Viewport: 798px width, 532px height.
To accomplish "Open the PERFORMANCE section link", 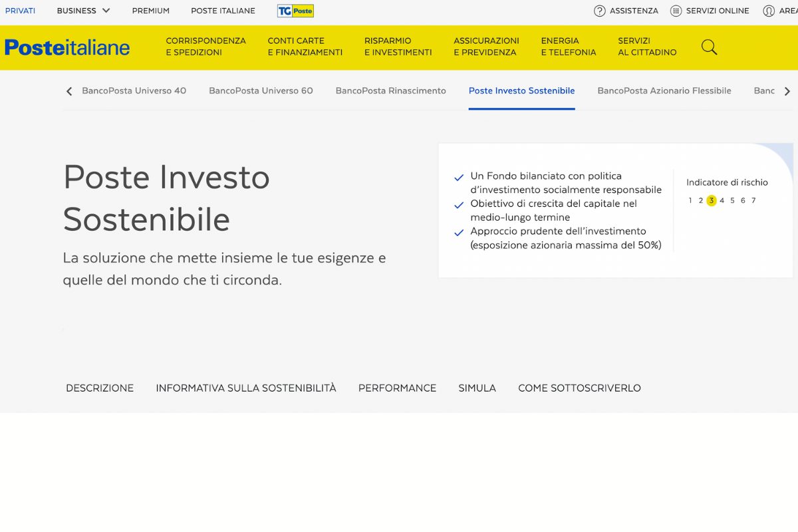I will [x=397, y=388].
